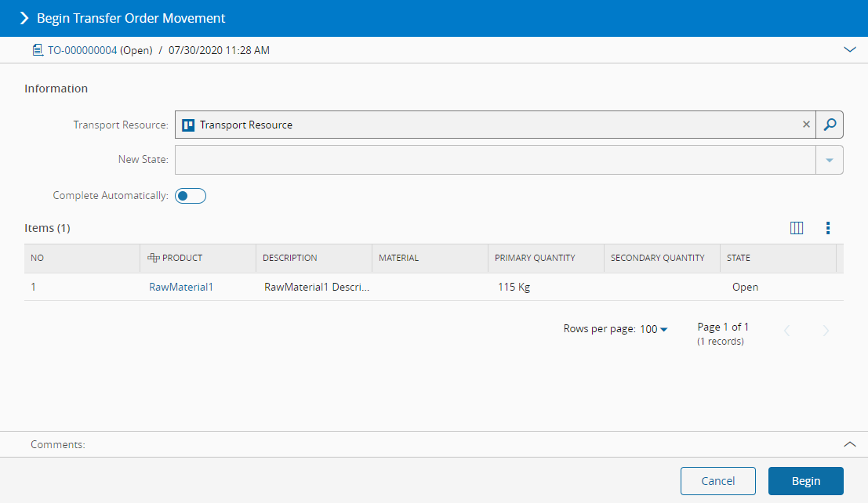Screen dimensions: 868x503
Task: Change Rows per page dropdown value
Action: pyautogui.click(x=653, y=330)
